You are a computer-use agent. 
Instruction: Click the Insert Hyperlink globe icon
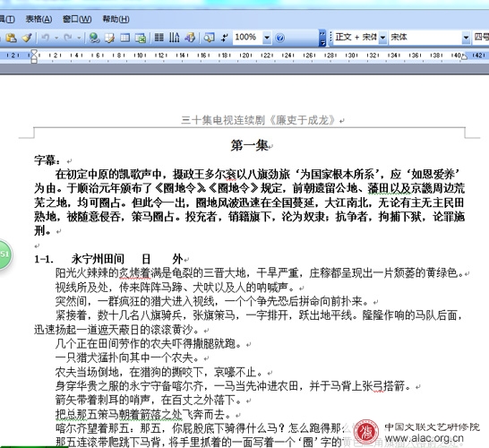pyautogui.click(x=94, y=38)
